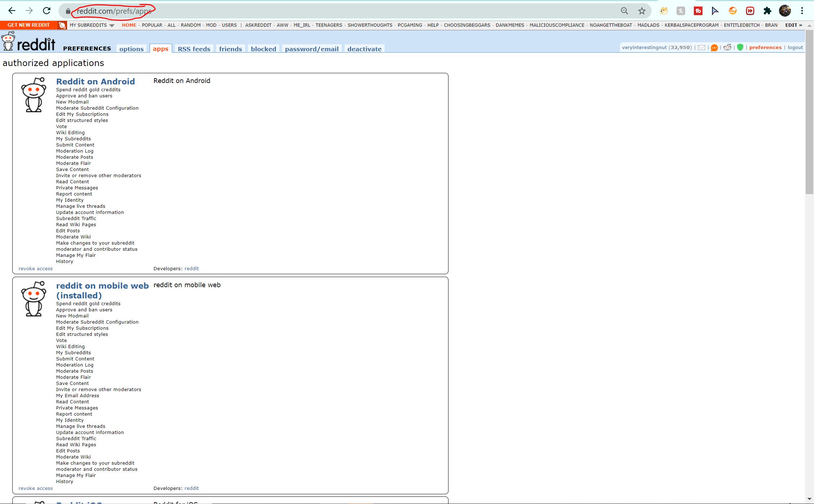This screenshot has height=504, width=814.
Task: Open the orange chat bubble extension in toolbar
Action: [x=732, y=11]
